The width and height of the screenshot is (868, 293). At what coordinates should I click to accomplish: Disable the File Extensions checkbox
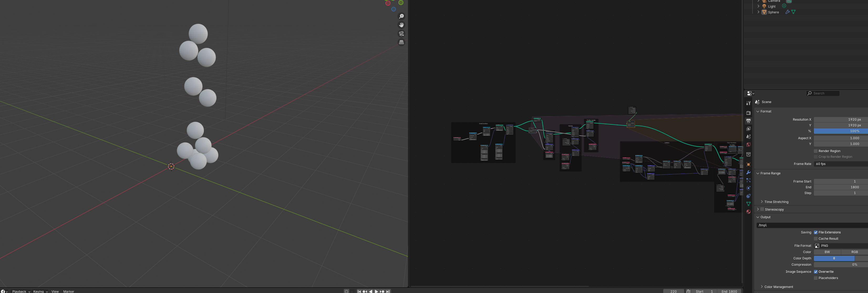pyautogui.click(x=816, y=232)
